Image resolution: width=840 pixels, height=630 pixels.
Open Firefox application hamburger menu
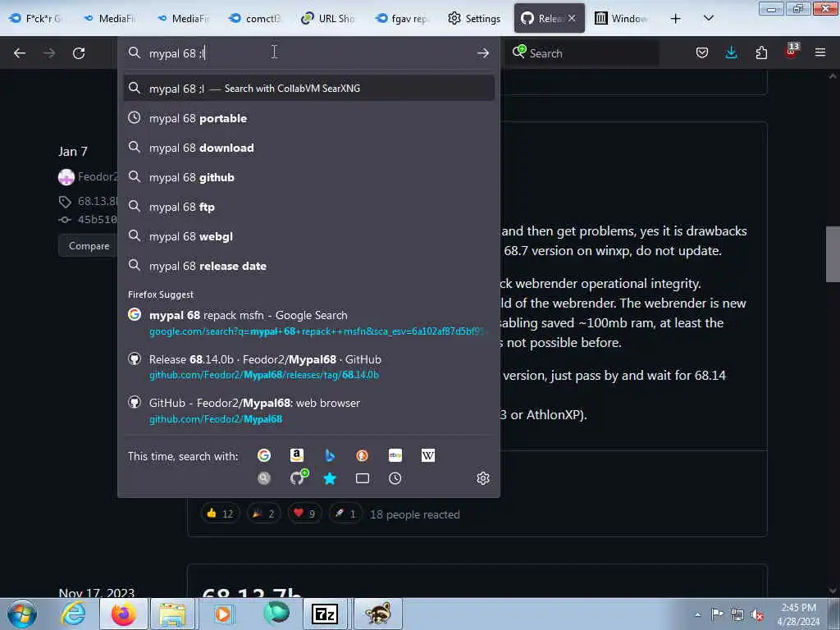(820, 52)
